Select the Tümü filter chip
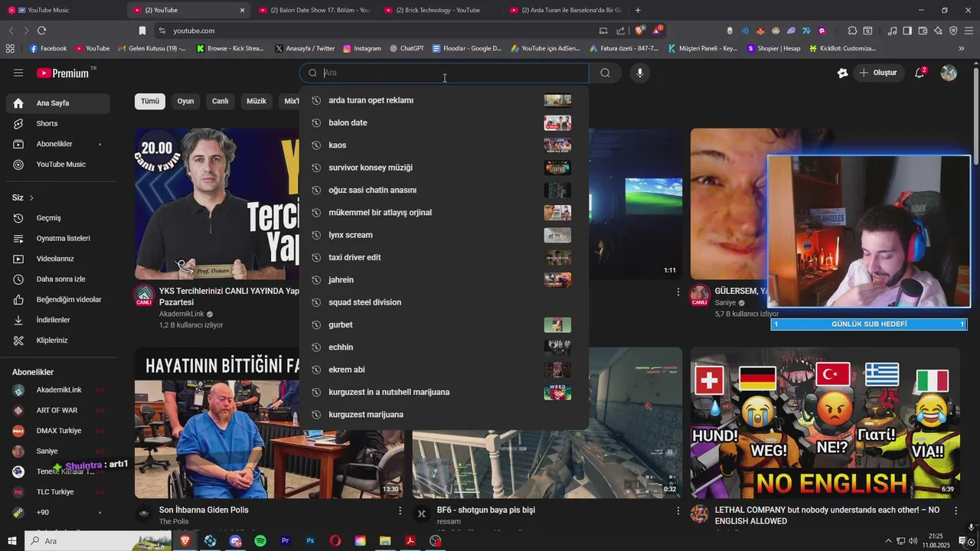The height and width of the screenshot is (551, 980). 150,101
